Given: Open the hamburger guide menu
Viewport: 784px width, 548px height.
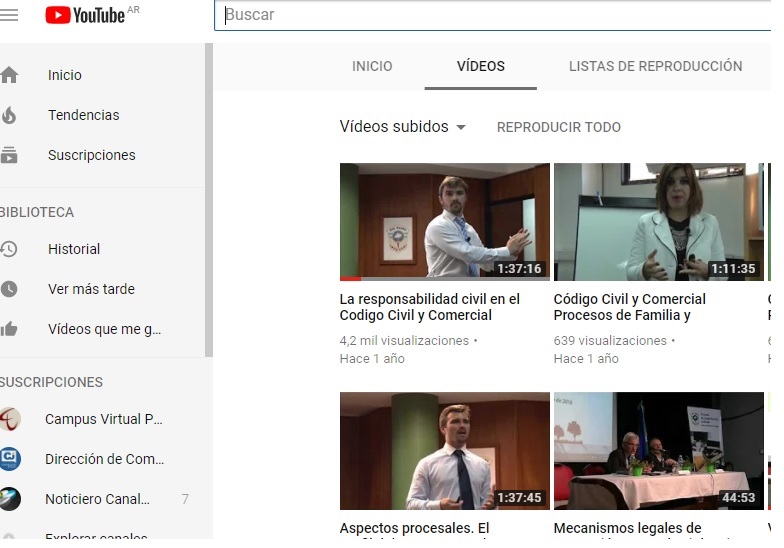Looking at the screenshot, I should coord(9,15).
